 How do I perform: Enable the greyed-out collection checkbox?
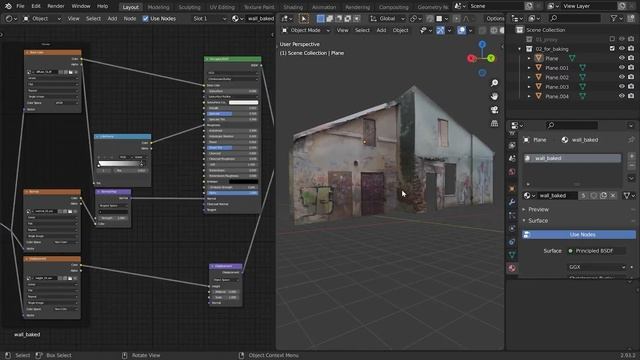(x=612, y=39)
